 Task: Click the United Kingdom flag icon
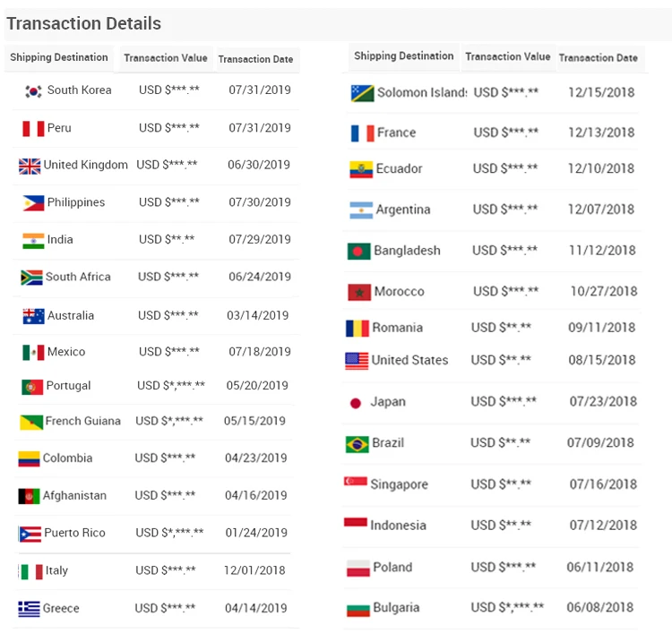[x=30, y=166]
